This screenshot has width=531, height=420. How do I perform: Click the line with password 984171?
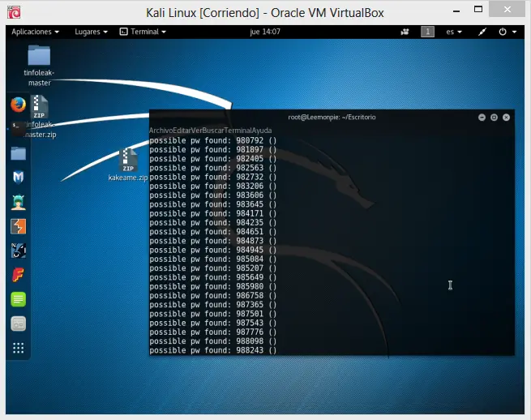click(x=213, y=213)
